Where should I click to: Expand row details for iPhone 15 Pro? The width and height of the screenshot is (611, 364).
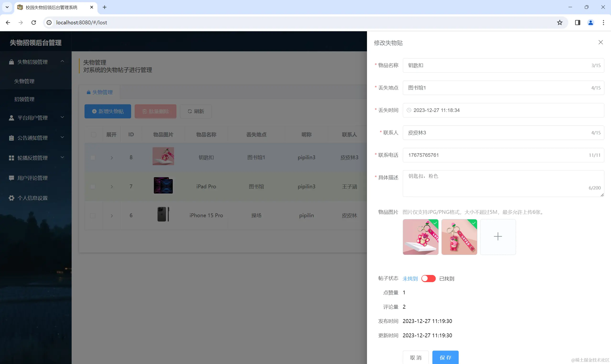112,216
